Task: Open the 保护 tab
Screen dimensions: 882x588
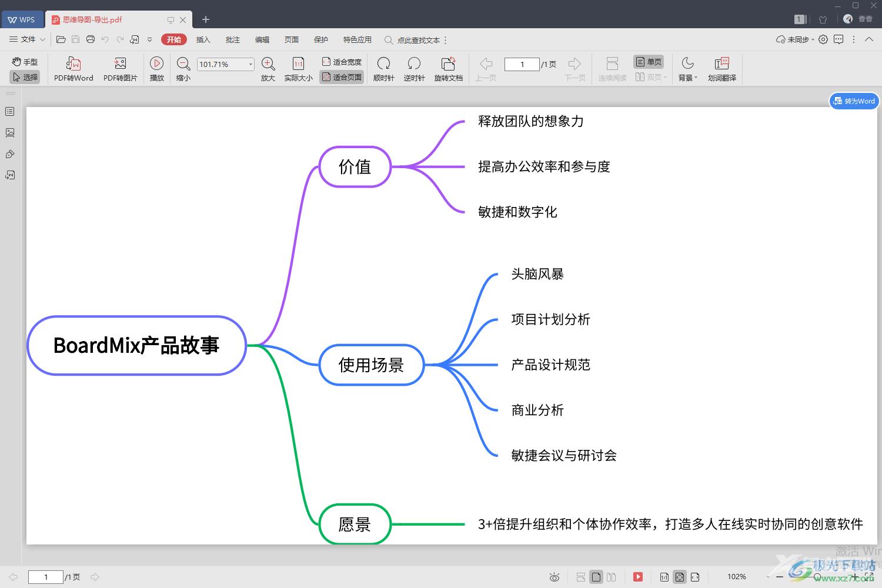Action: (320, 39)
